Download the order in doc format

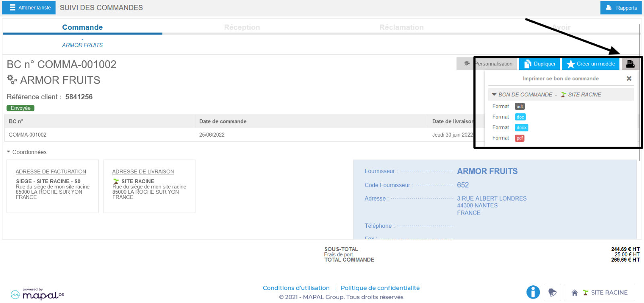pos(520,117)
